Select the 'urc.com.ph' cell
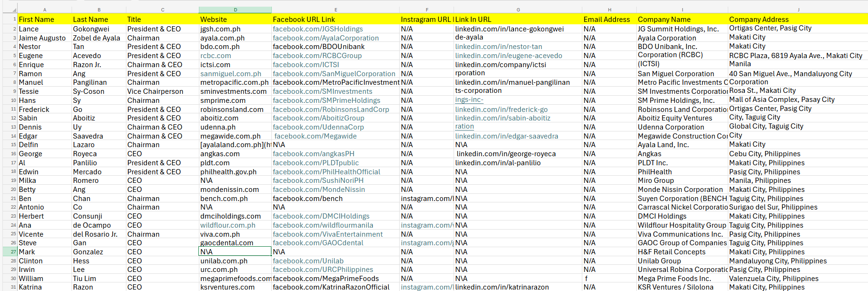 [235, 270]
